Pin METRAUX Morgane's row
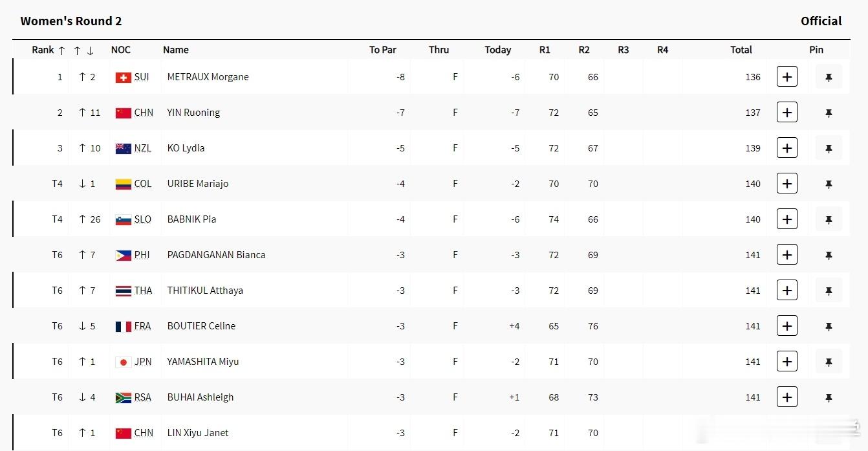 (x=829, y=77)
